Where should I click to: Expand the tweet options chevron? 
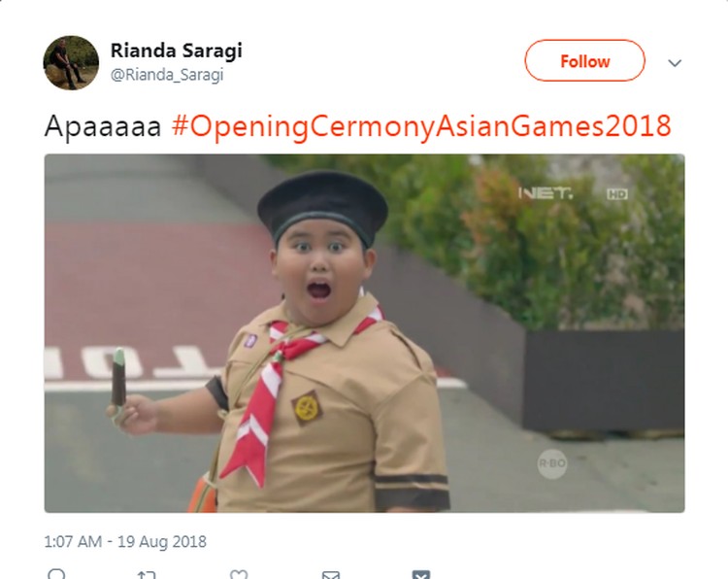coord(675,62)
